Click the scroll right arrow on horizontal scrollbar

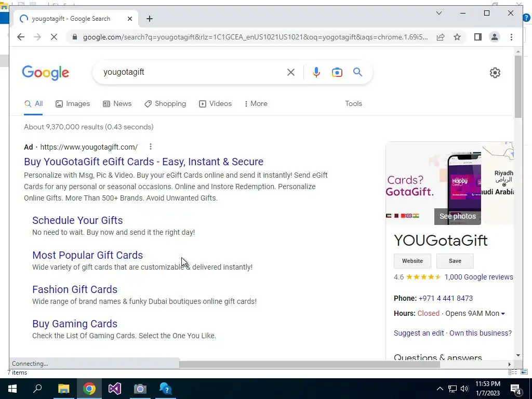pos(509,364)
